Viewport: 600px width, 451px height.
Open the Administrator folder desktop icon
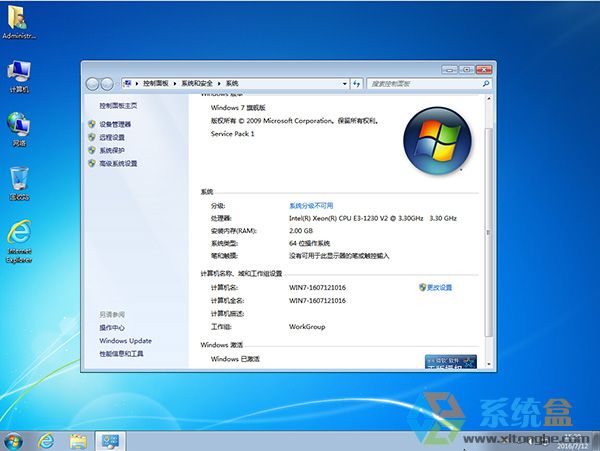point(18,22)
